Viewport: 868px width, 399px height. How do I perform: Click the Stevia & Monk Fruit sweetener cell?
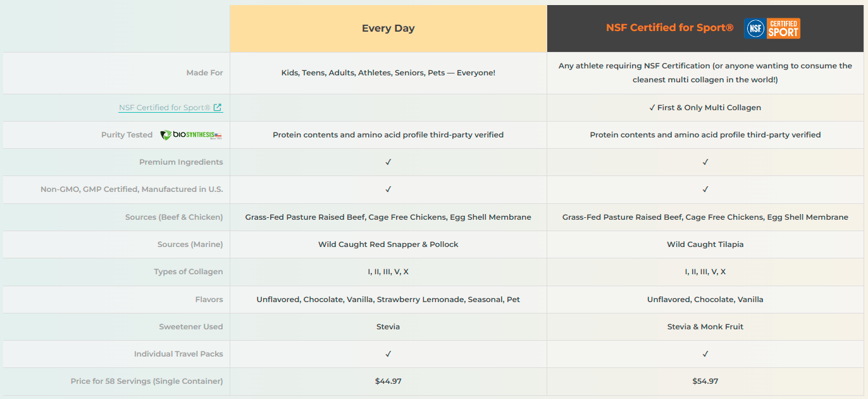(705, 326)
